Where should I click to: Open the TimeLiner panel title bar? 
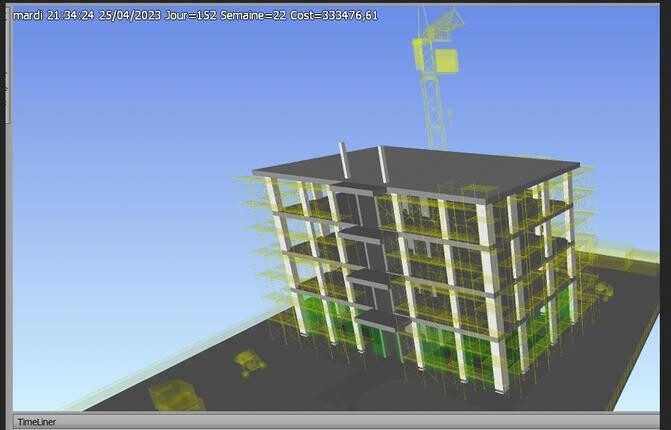coord(336,421)
